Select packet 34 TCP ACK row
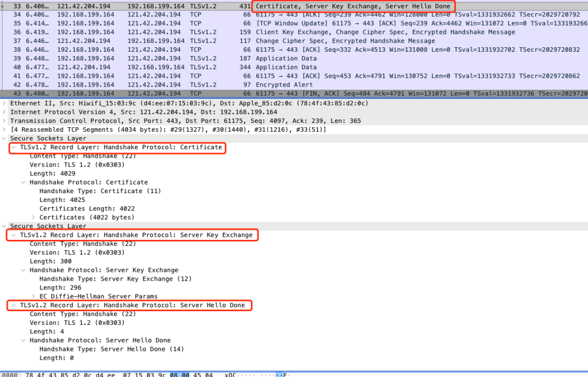This screenshot has height=377, width=588. pos(294,15)
